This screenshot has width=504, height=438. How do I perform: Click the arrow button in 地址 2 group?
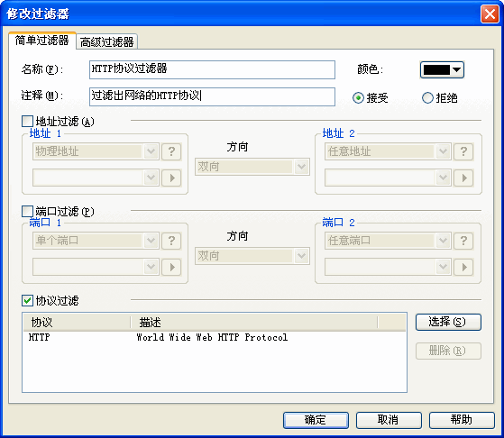pyautogui.click(x=463, y=178)
